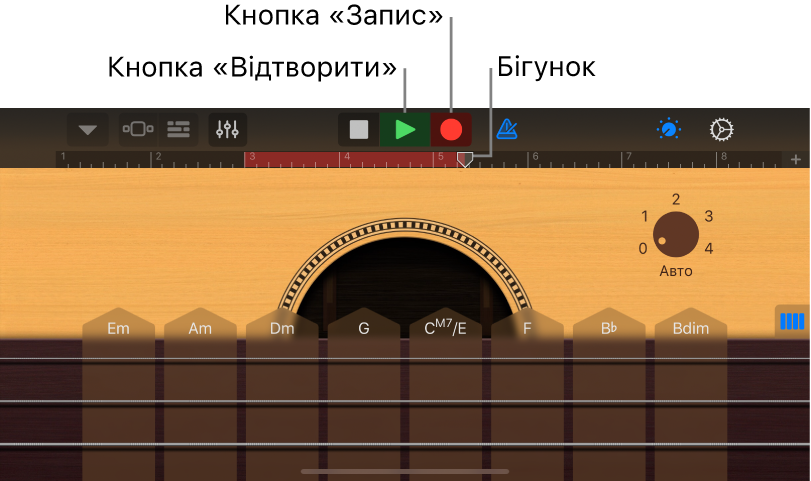
Task: Select autoplay position 3 on the knob
Action: point(709,216)
